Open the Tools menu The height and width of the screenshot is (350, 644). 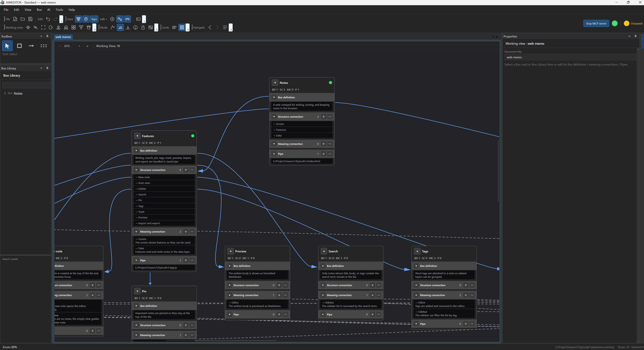point(59,10)
